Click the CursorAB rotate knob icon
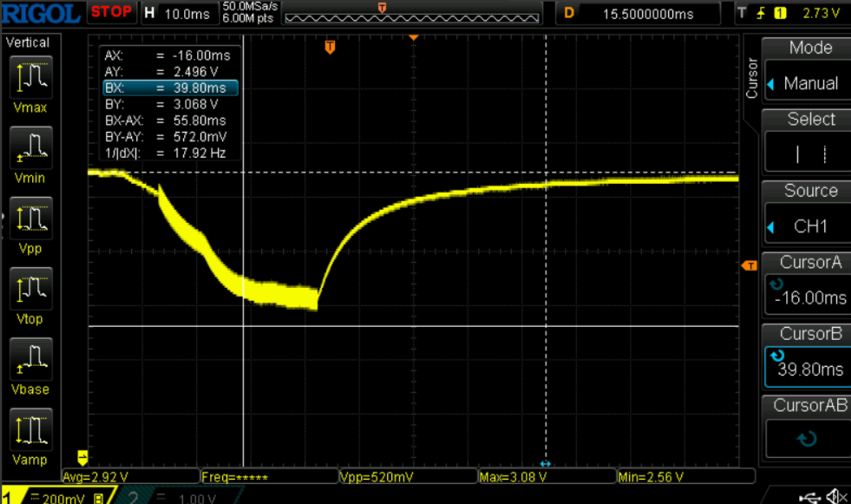Viewport: 851px width, 504px height. click(x=807, y=438)
